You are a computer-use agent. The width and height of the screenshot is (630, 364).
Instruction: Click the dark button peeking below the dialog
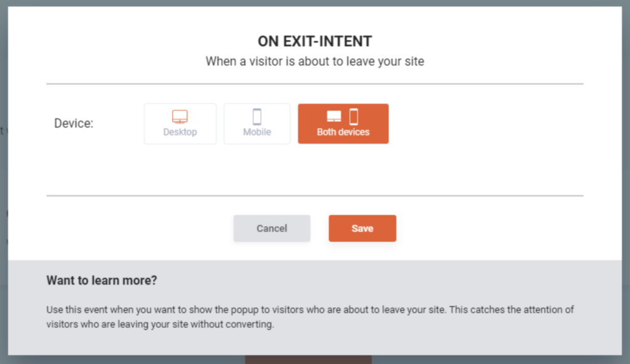click(308, 359)
